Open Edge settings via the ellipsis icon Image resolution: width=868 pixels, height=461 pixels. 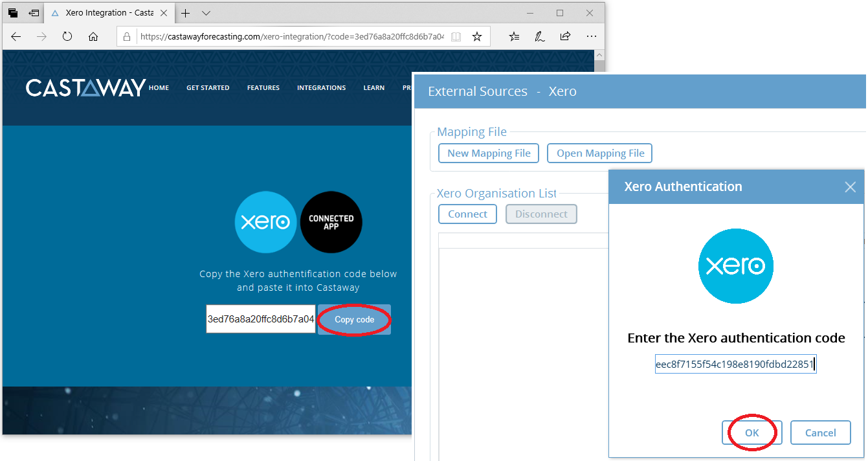(591, 37)
